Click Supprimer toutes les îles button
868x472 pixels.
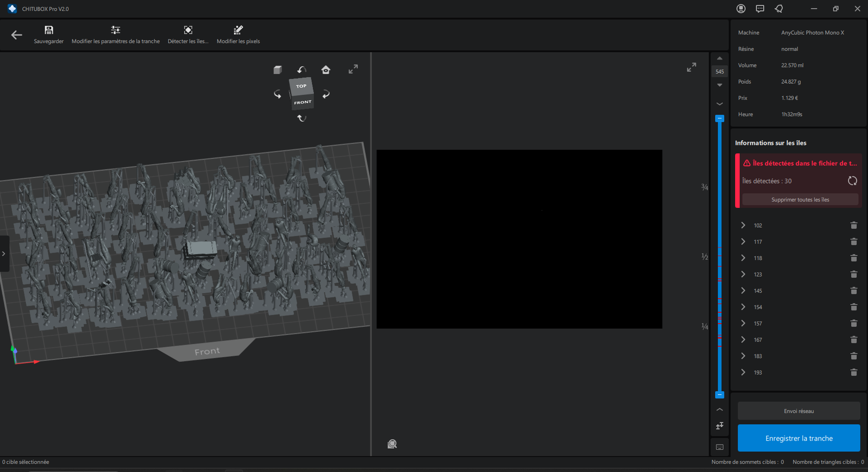[800, 200]
